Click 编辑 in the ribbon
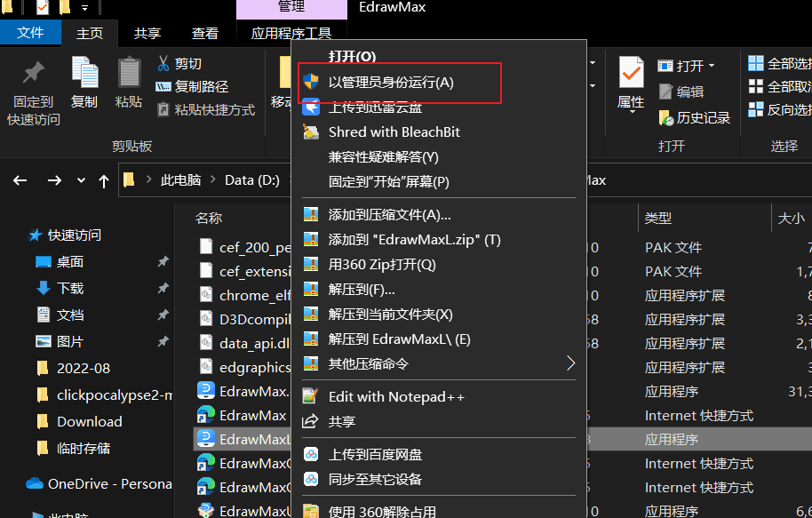The height and width of the screenshot is (518, 812). (681, 92)
